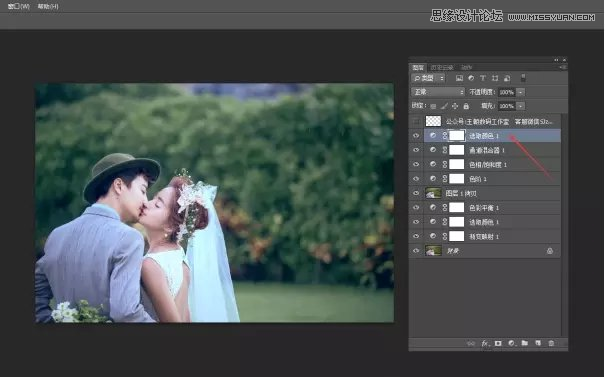Select the 图层 1 拷贝 layer name
The height and width of the screenshot is (377, 605).
point(461,194)
